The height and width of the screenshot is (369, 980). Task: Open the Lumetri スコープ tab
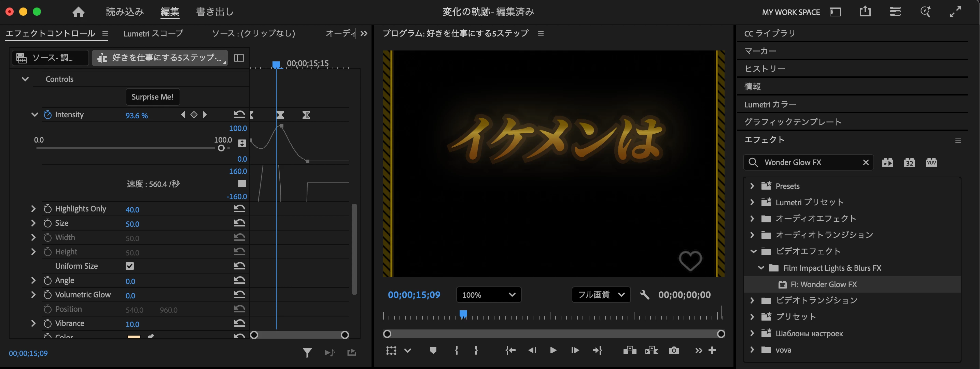(x=153, y=33)
